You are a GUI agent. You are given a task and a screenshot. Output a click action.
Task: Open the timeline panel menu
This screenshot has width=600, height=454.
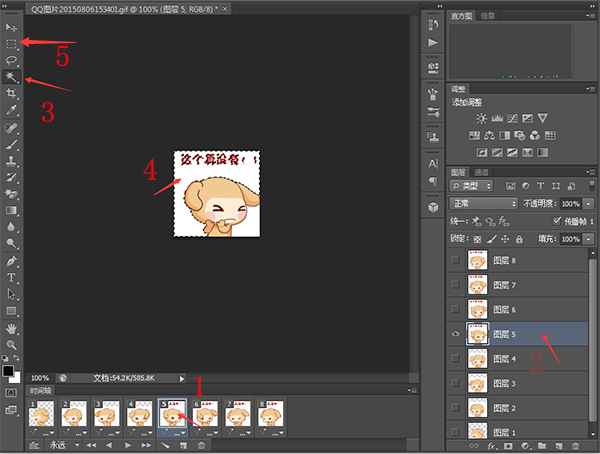click(x=412, y=390)
